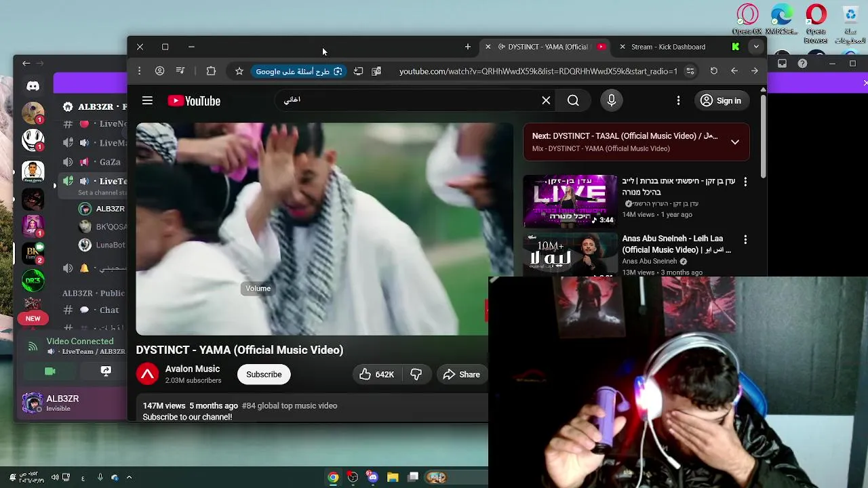Click the YouTube page scrollbar
Screen dimensions: 868x488
click(x=763, y=136)
